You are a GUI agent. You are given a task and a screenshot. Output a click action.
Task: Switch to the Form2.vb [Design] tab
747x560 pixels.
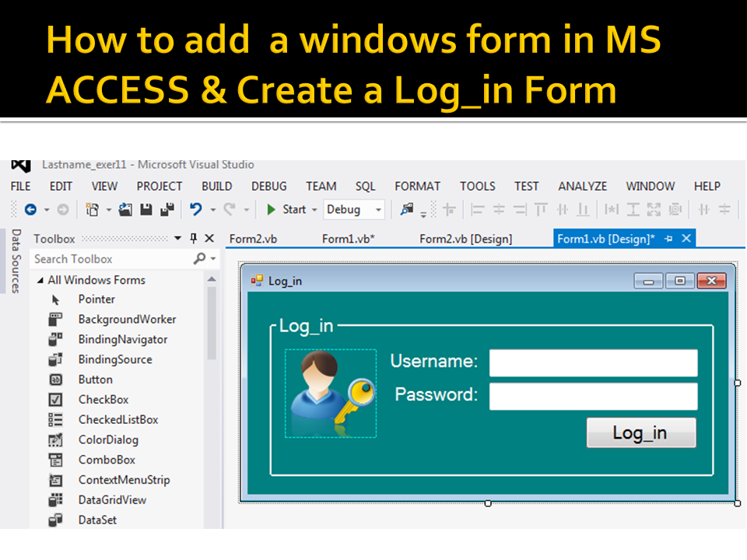click(x=465, y=238)
